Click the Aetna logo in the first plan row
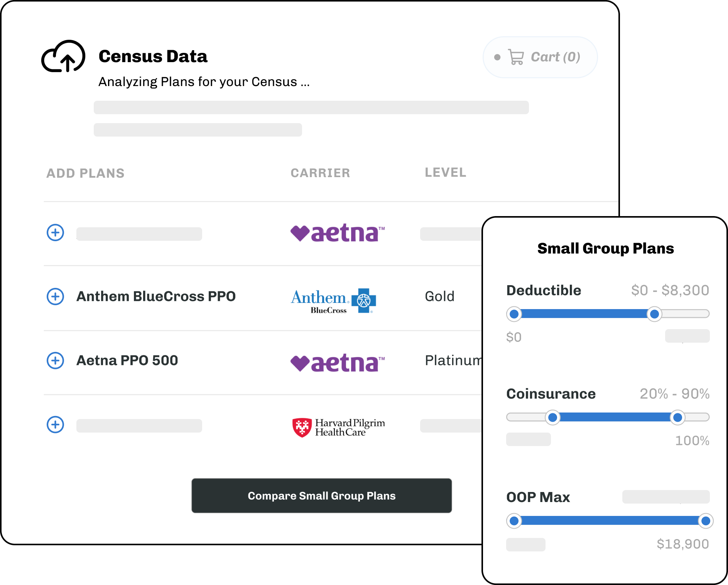The image size is (728, 585). [338, 232]
